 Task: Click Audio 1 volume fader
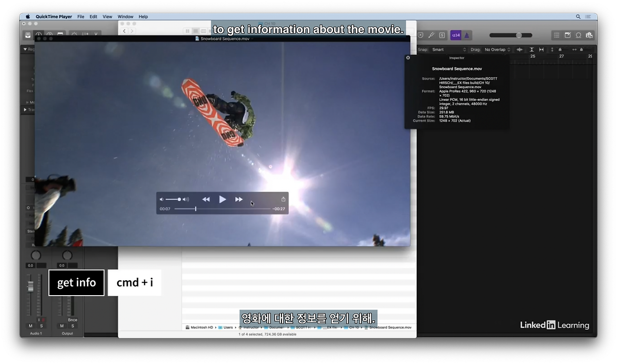[x=30, y=286]
